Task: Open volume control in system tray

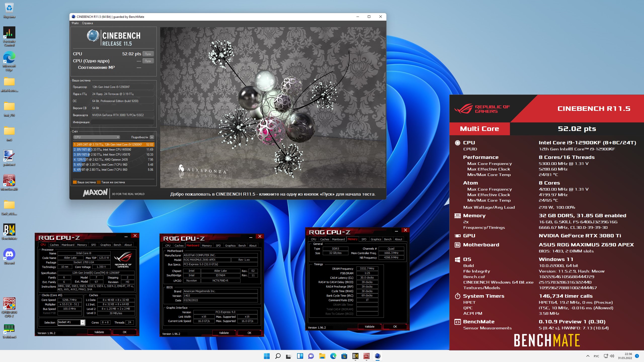Action: tap(612, 356)
